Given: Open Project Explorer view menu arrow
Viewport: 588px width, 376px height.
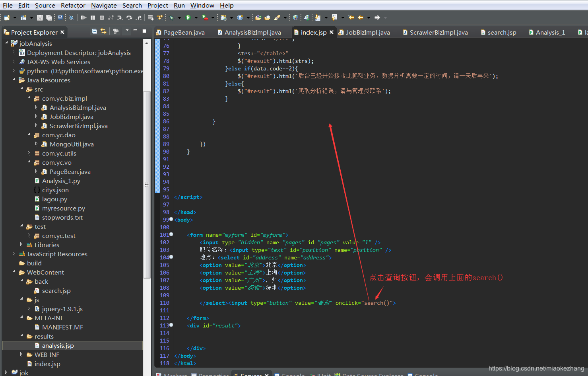Looking at the screenshot, I should 127,31.
